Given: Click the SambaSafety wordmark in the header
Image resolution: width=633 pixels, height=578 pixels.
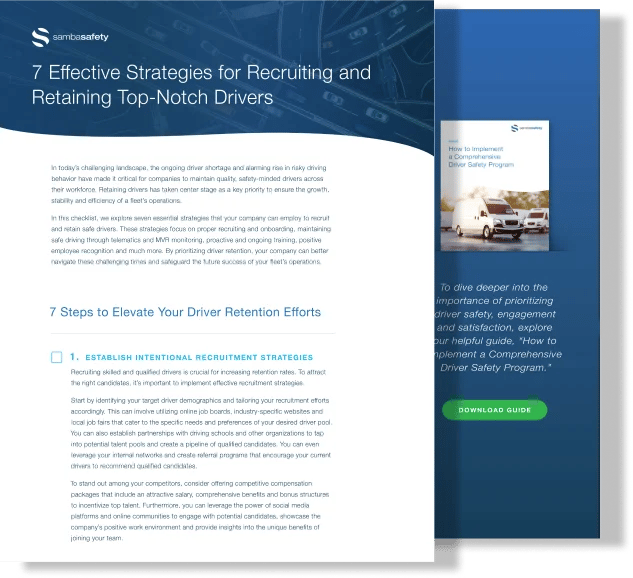Looking at the screenshot, I should point(81,38).
